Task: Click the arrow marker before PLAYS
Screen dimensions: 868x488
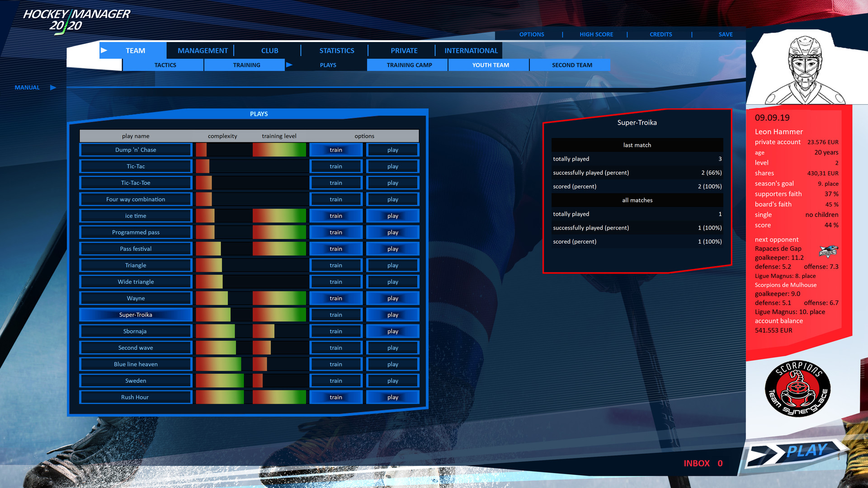Action: pos(289,65)
